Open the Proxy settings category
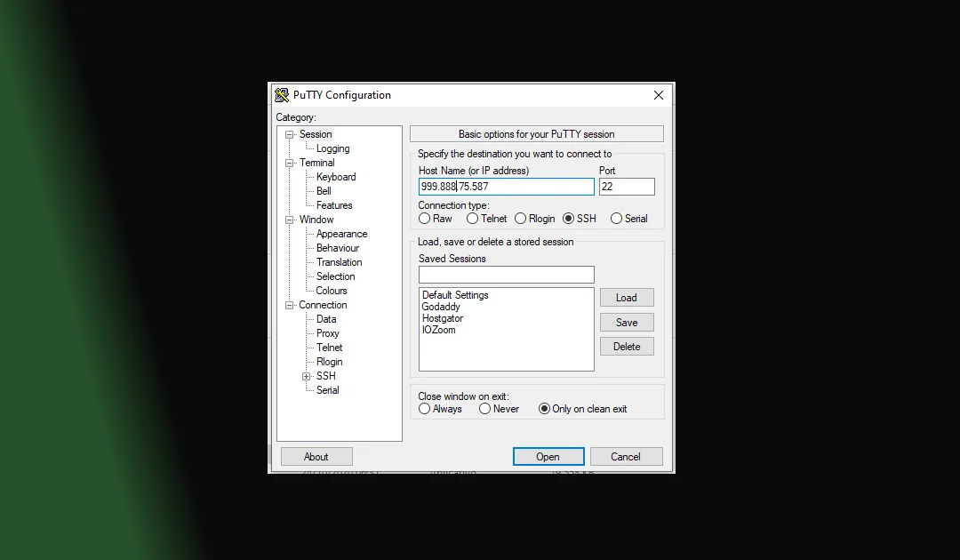 click(x=327, y=333)
